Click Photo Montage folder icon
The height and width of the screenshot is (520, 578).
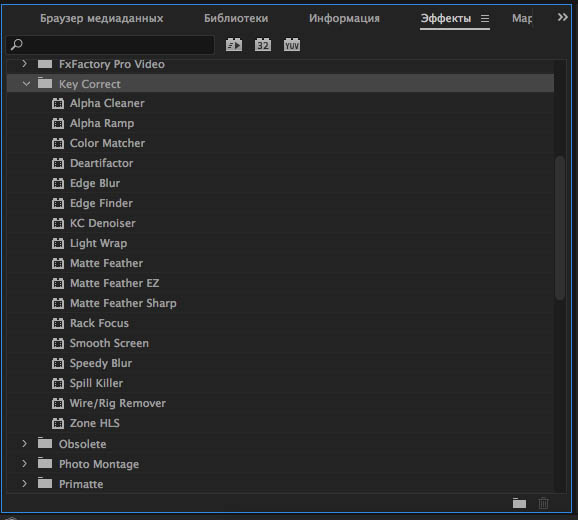tap(45, 463)
